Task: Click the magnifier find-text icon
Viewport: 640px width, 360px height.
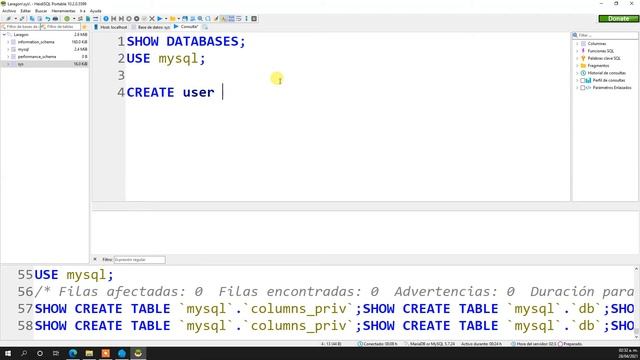Action: click(x=200, y=19)
